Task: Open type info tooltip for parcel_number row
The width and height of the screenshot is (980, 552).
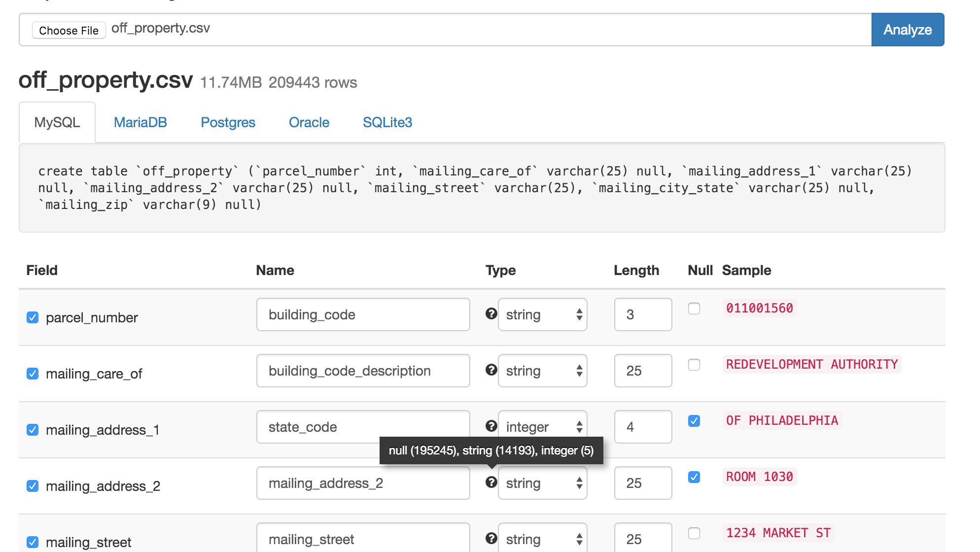Action: tap(491, 314)
